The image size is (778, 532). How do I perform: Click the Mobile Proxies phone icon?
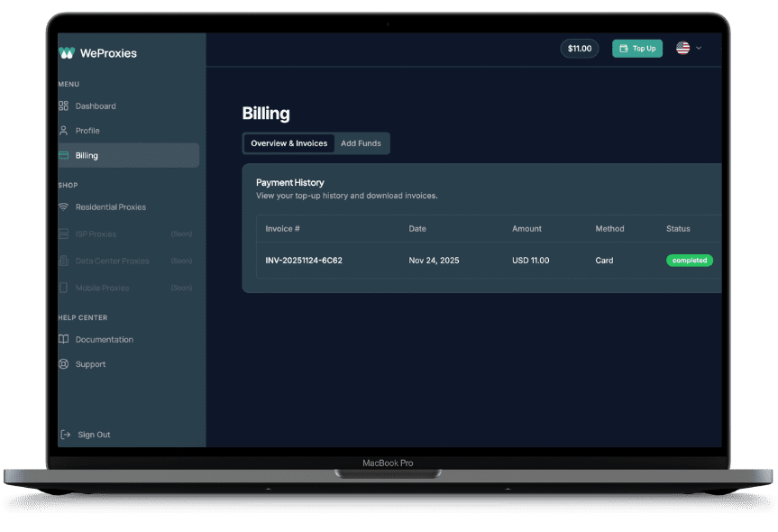pos(63,287)
